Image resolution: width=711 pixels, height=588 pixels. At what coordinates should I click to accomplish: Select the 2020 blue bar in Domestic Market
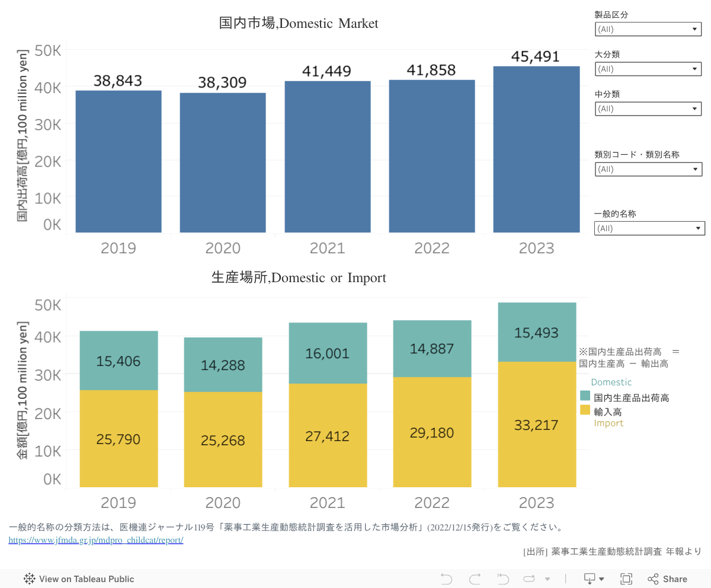pyautogui.click(x=223, y=162)
